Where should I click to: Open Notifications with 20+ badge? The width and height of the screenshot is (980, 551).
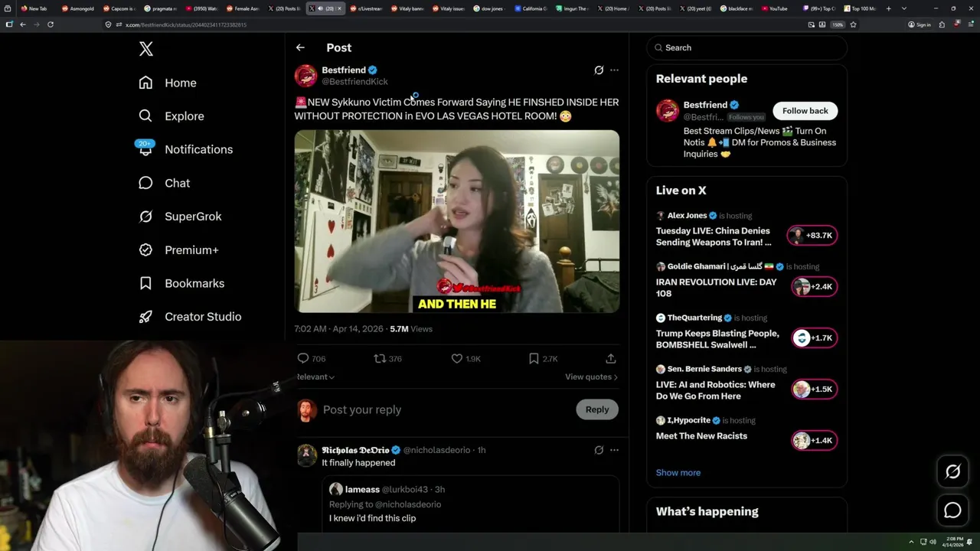pyautogui.click(x=185, y=149)
